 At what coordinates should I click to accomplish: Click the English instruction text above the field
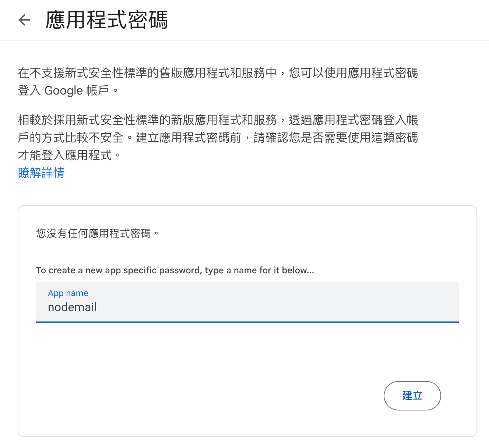pos(175,270)
